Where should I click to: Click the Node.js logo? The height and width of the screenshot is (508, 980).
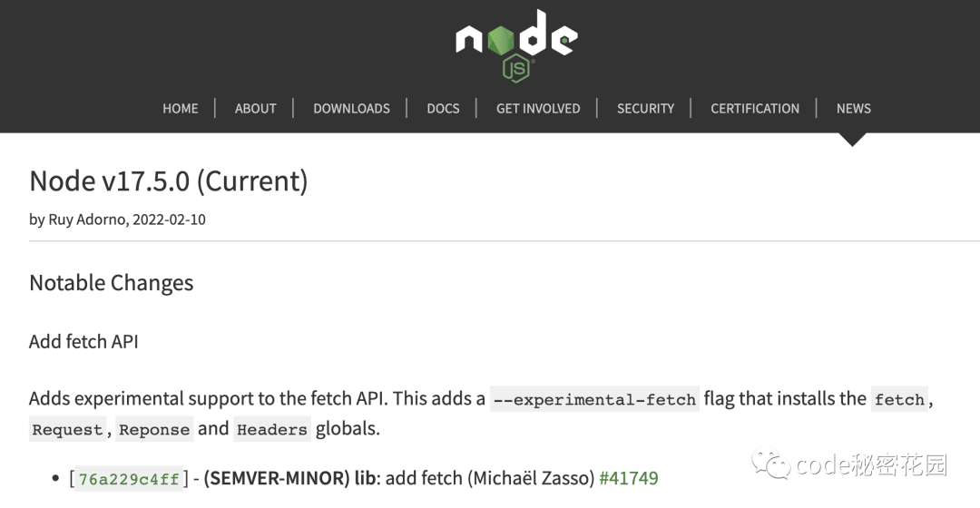[516, 45]
